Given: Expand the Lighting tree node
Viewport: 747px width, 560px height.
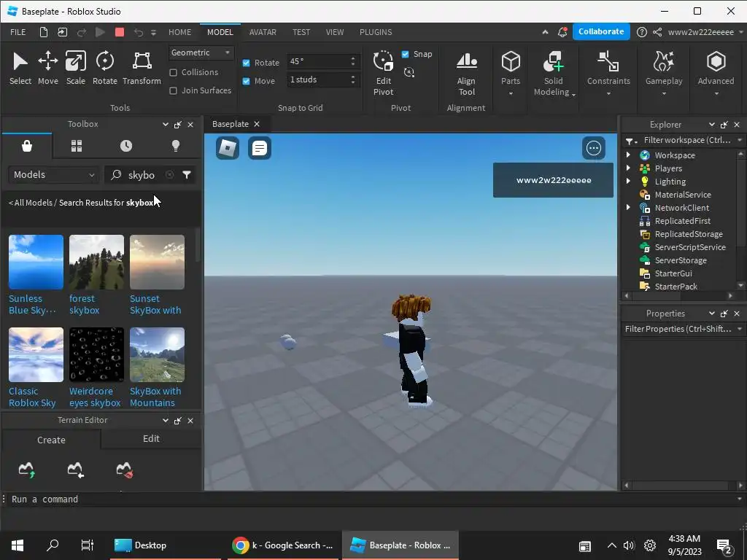Looking at the screenshot, I should coord(628,181).
